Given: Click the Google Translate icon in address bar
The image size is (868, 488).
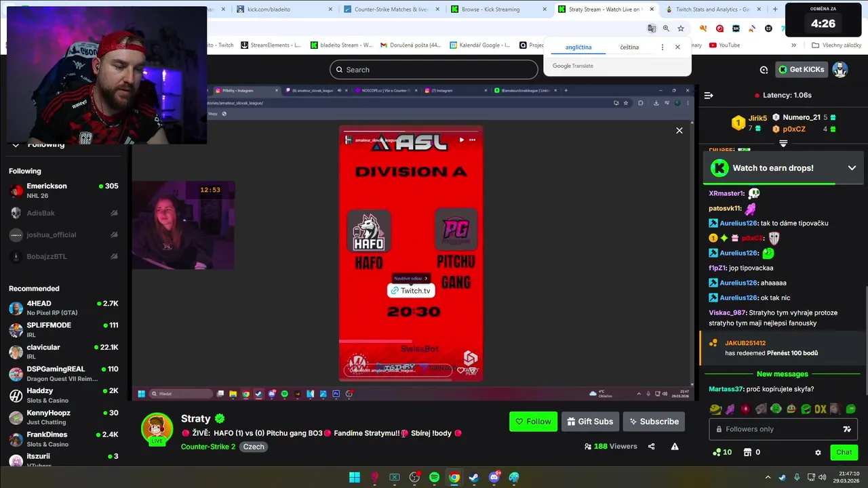Looking at the screenshot, I should coord(652,28).
